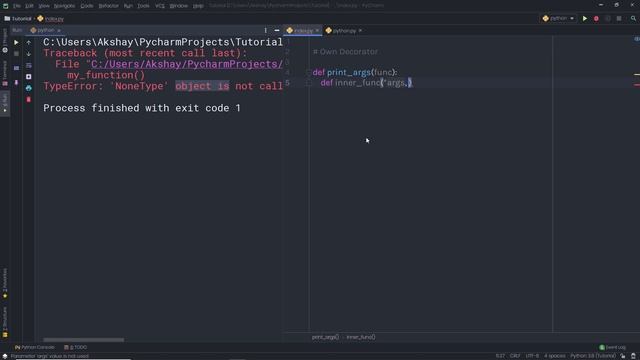Open Search Everywhere magnifier icon
The image size is (640, 360).
[x=633, y=18]
